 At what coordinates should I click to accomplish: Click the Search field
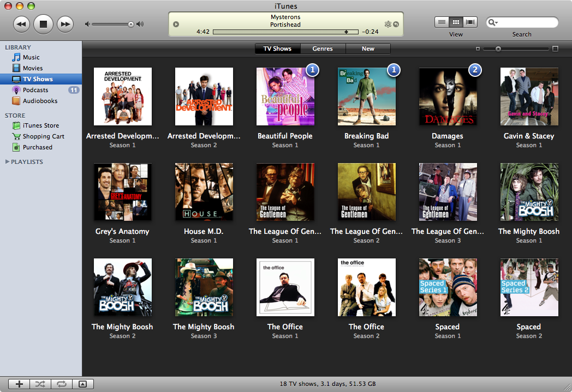coord(522,22)
